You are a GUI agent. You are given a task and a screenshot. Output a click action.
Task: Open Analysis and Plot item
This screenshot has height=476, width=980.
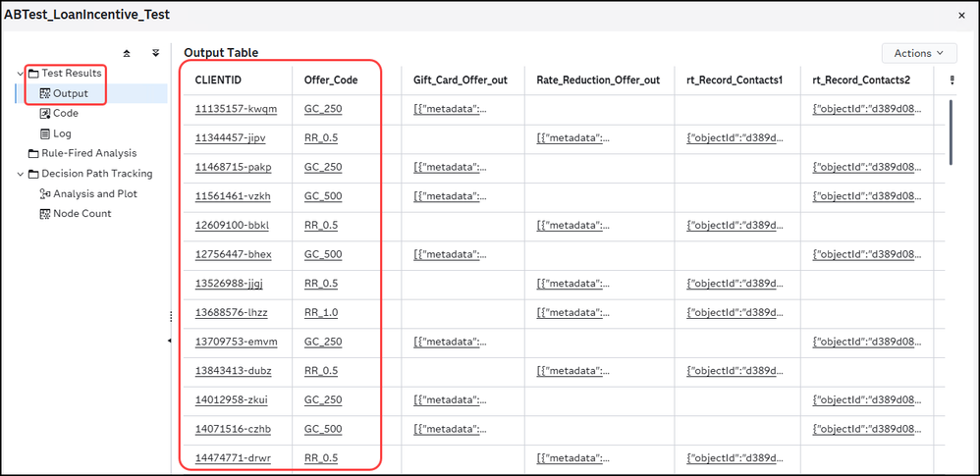[x=95, y=193]
